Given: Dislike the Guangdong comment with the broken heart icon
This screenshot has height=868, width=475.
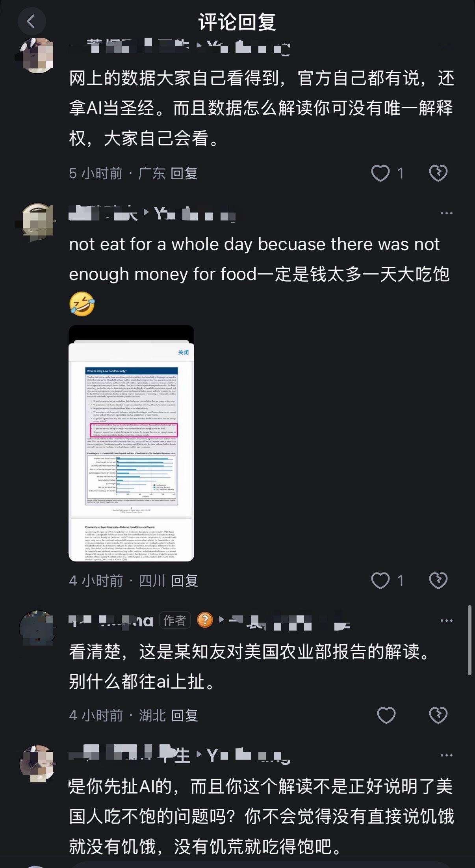Looking at the screenshot, I should coord(438,173).
